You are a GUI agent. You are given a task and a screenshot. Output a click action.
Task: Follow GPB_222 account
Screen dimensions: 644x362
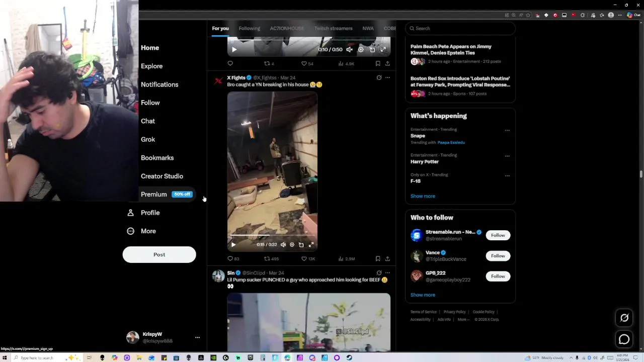click(x=498, y=276)
